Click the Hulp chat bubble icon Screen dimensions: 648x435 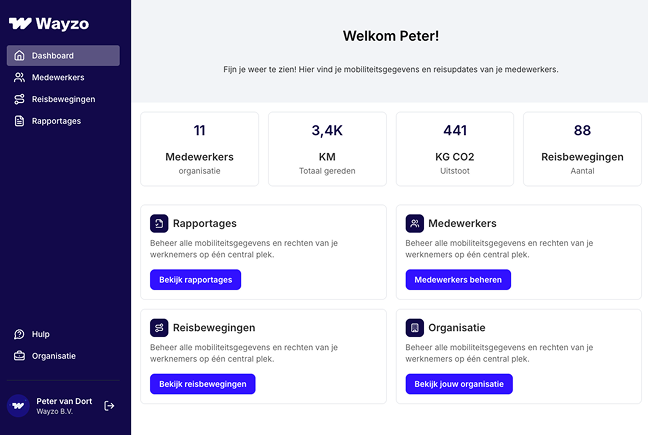[20, 334]
